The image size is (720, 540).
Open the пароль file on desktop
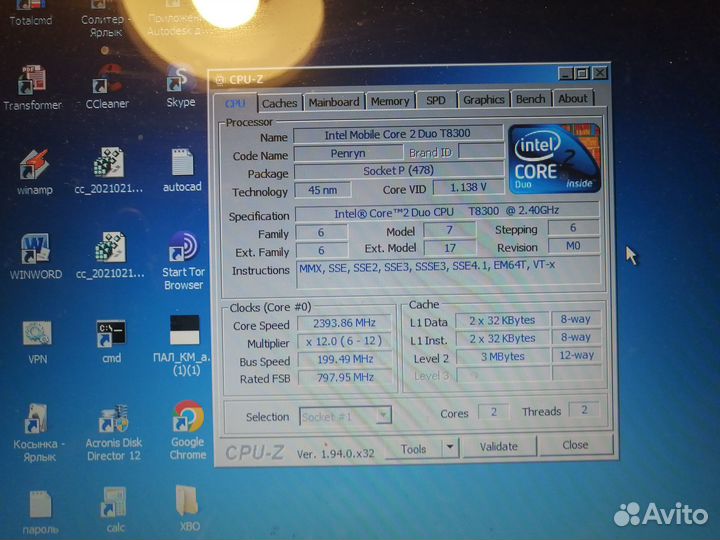pos(40,512)
